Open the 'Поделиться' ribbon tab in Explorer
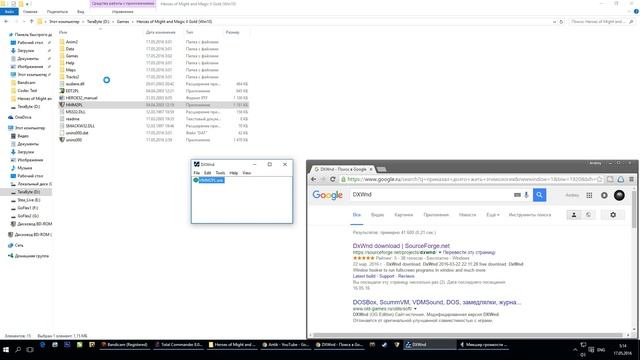Image resolution: width=640 pixels, height=360 pixels. click(57, 12)
